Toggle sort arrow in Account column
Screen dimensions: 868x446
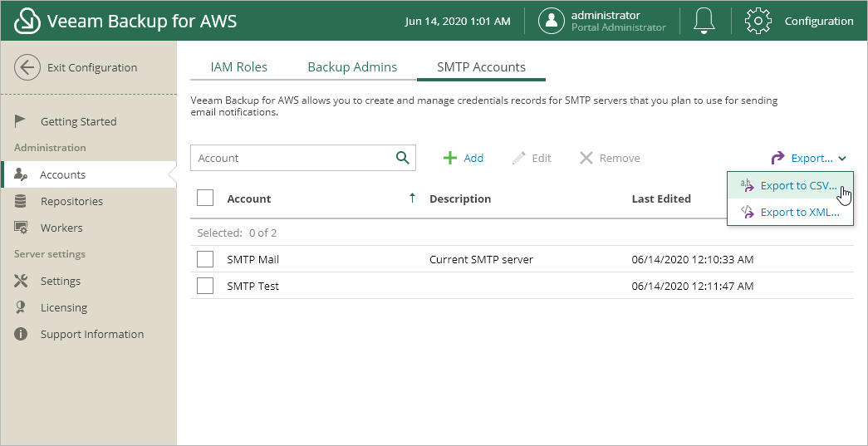pos(412,198)
